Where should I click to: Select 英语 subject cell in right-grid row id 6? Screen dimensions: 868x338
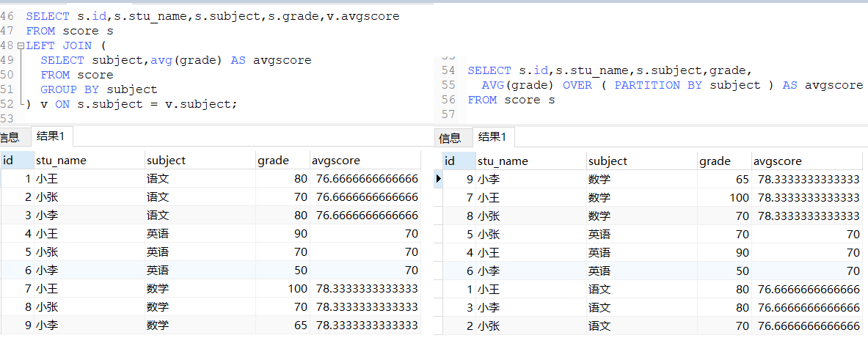[641, 271]
